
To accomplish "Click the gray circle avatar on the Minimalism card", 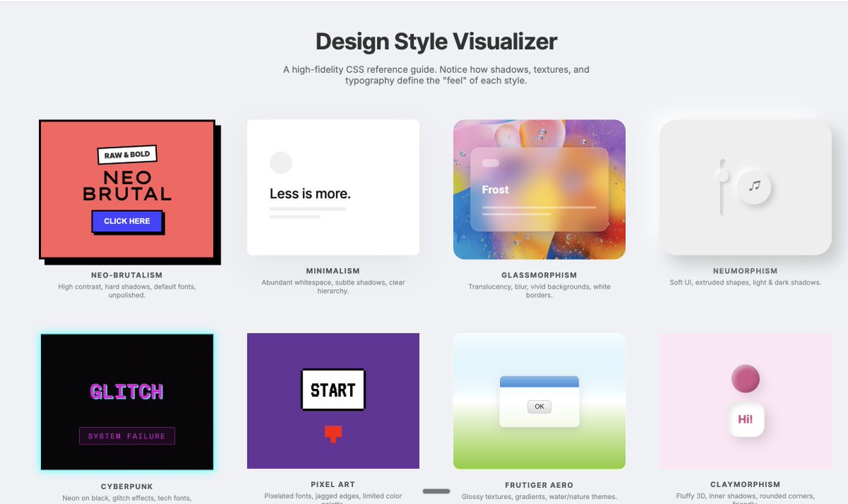I will tap(281, 163).
